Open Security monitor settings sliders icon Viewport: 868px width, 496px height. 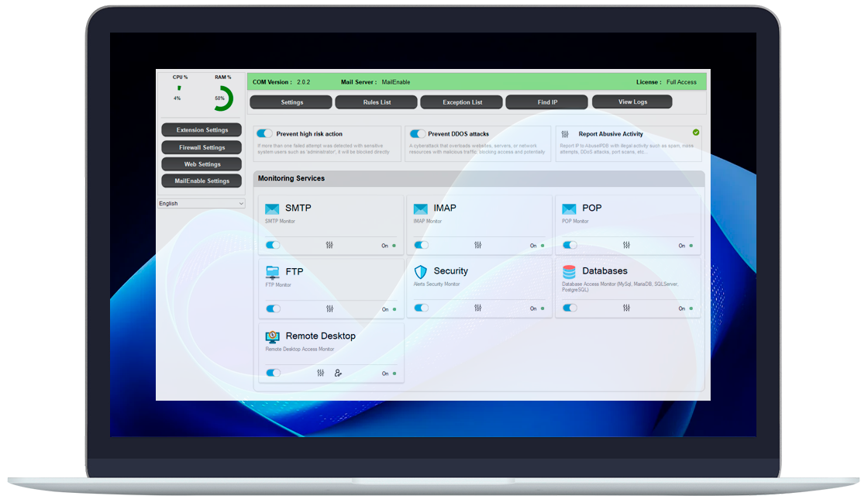[477, 308]
